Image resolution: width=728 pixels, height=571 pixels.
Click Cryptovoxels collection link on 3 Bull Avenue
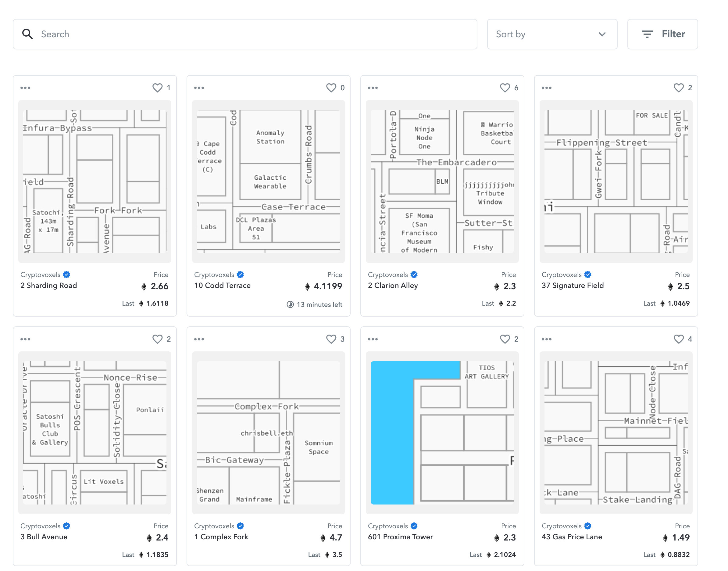(x=41, y=526)
